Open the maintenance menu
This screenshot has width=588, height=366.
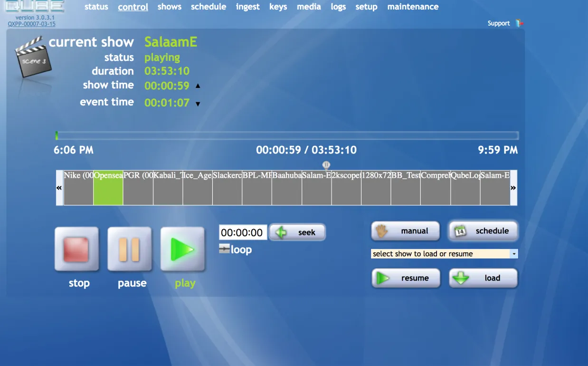pyautogui.click(x=413, y=7)
